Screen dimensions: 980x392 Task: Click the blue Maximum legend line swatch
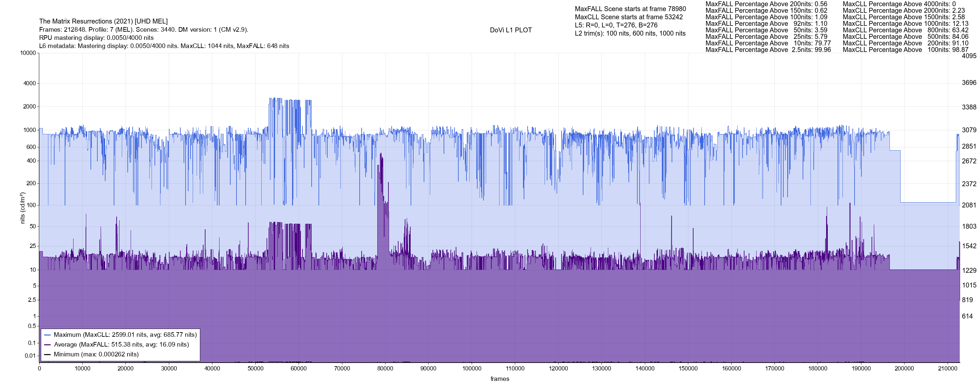47,335
